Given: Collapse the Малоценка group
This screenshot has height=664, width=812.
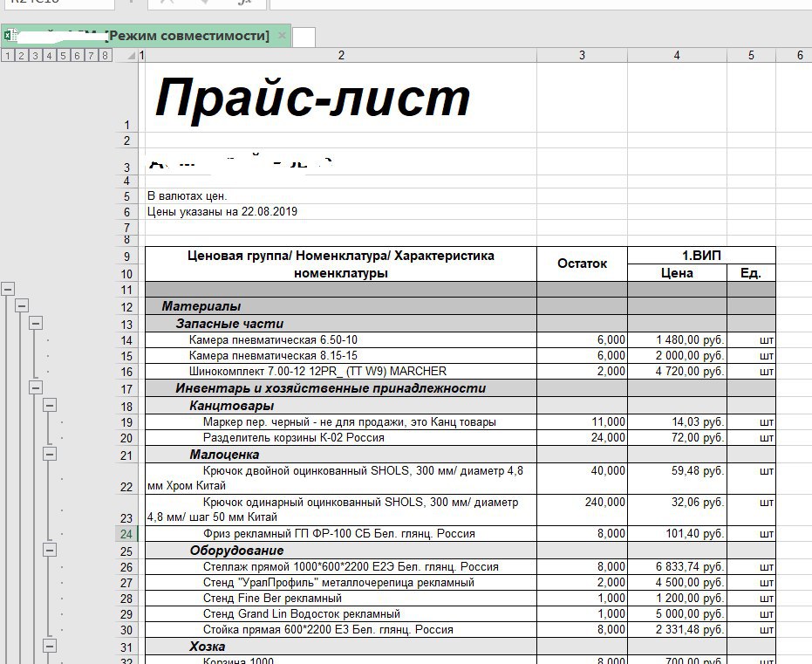Looking at the screenshot, I should point(49,455).
